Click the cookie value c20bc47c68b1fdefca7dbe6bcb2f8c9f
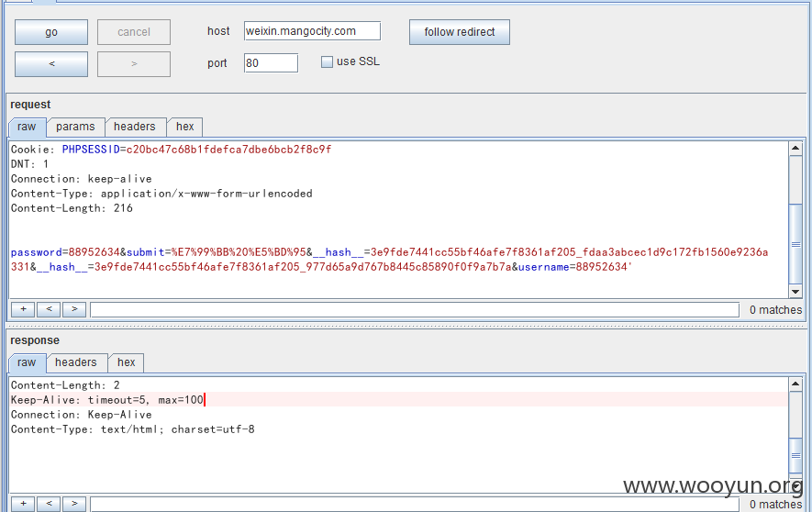This screenshot has width=812, height=512. pyautogui.click(x=228, y=150)
